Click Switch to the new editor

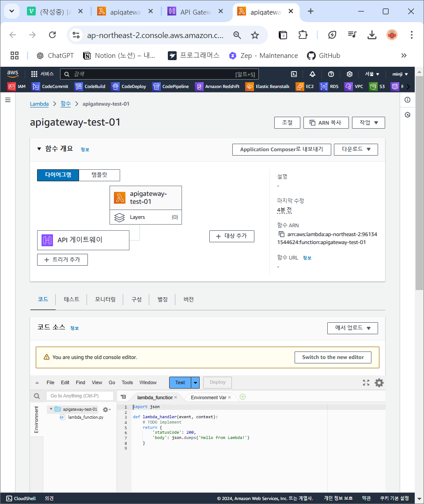[x=333, y=357]
